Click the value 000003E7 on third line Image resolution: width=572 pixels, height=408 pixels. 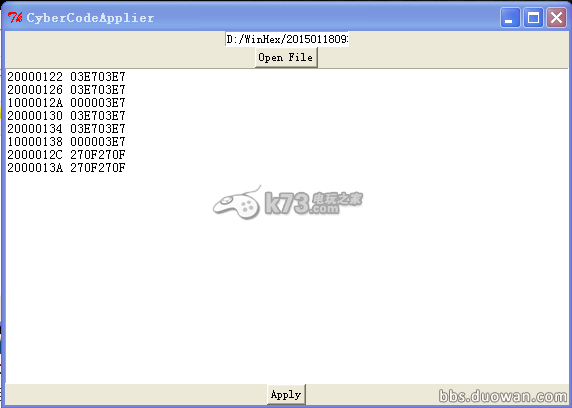pyautogui.click(x=98, y=103)
